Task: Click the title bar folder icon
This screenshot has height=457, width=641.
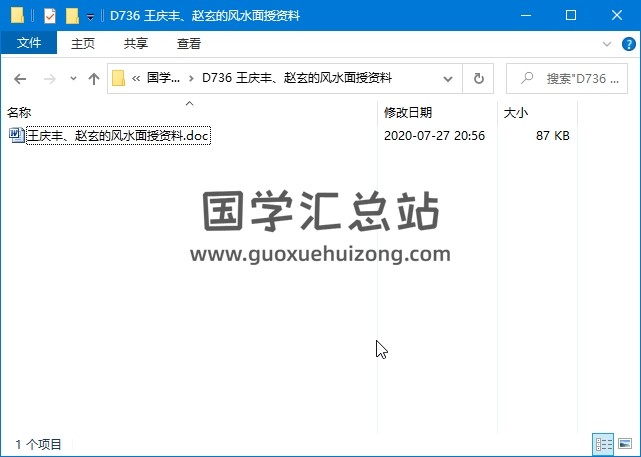Action: pos(17,16)
